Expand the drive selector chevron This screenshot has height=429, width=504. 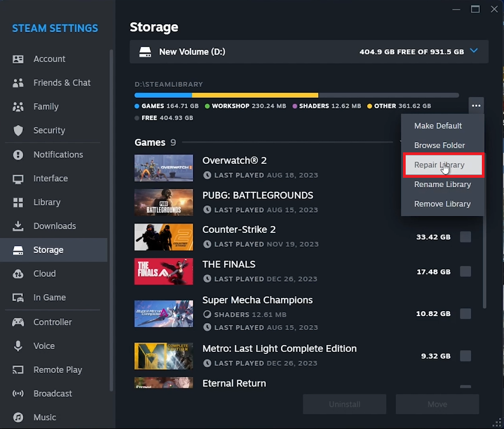click(474, 51)
